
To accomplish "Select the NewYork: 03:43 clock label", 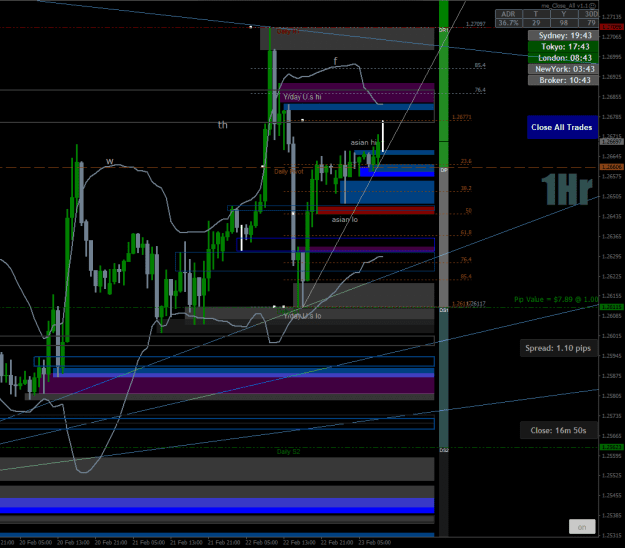I will coord(563,69).
